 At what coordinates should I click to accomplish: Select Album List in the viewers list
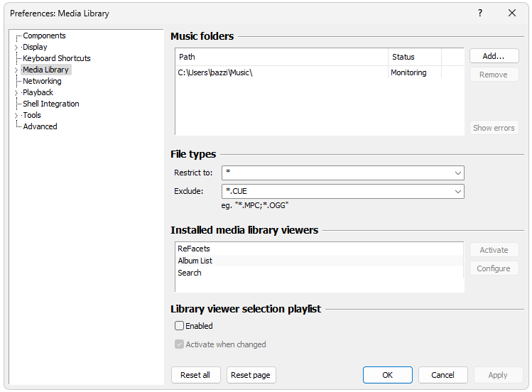pyautogui.click(x=195, y=261)
